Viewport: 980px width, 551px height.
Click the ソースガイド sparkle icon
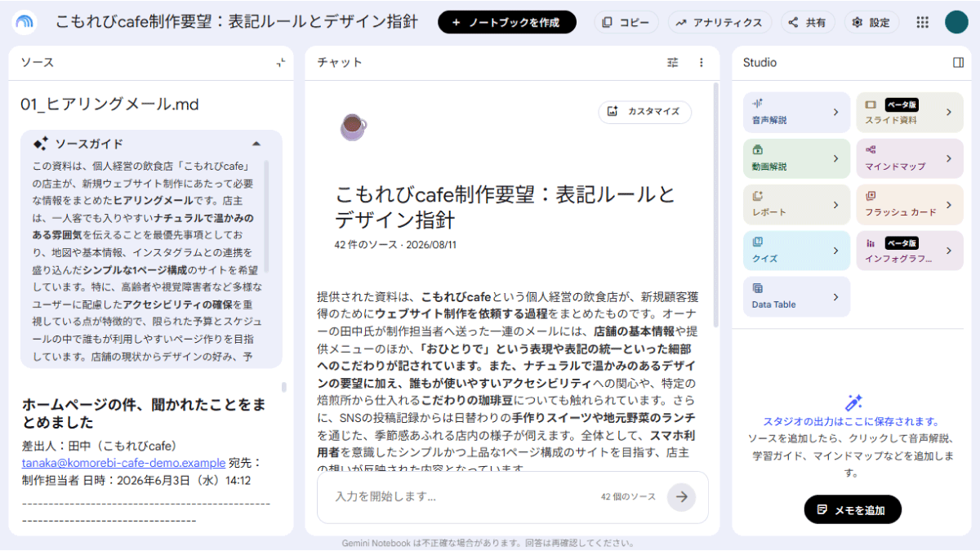pyautogui.click(x=41, y=144)
